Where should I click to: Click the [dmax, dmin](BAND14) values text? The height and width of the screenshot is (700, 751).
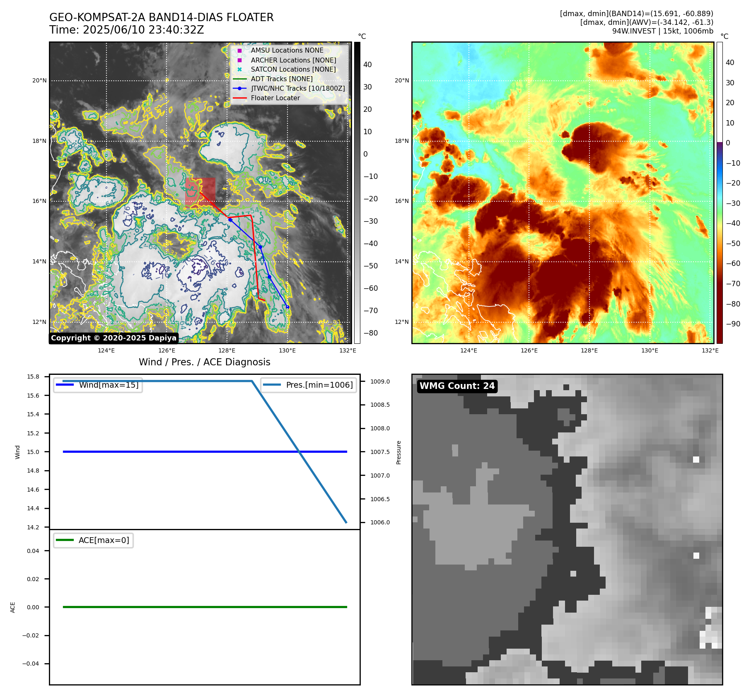tap(636, 14)
